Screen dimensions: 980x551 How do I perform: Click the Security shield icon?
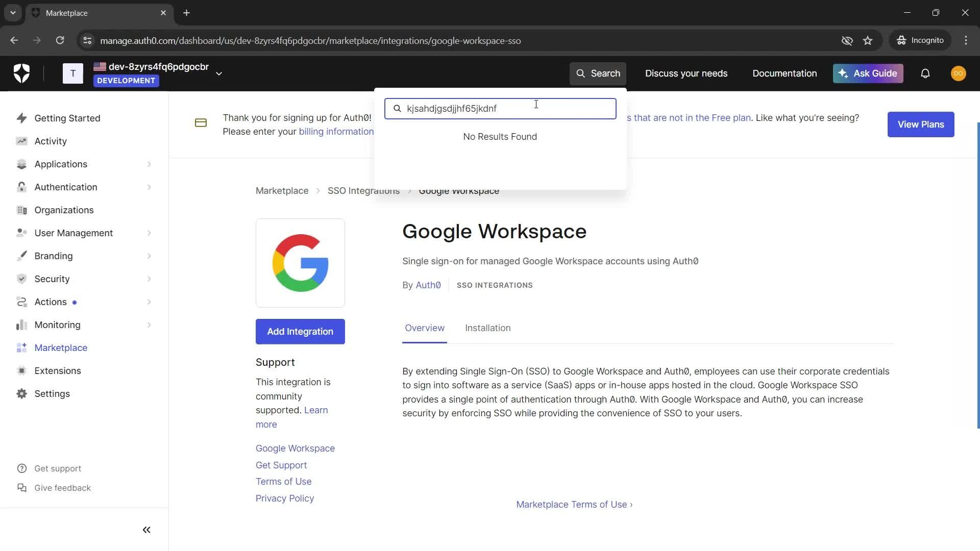[x=21, y=279]
